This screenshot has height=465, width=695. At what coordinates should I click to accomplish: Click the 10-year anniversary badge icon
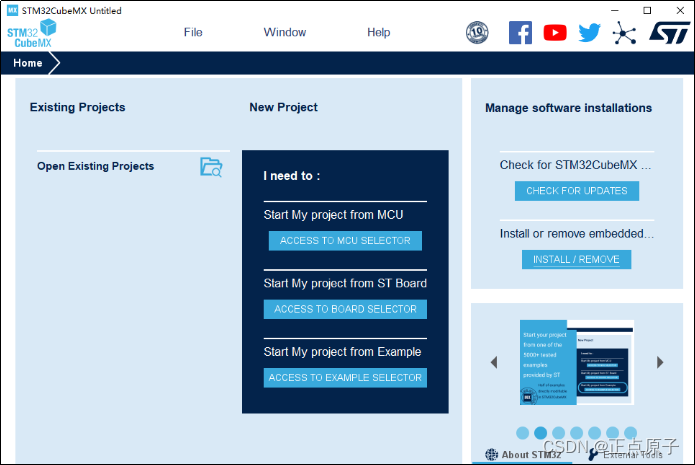(x=477, y=32)
